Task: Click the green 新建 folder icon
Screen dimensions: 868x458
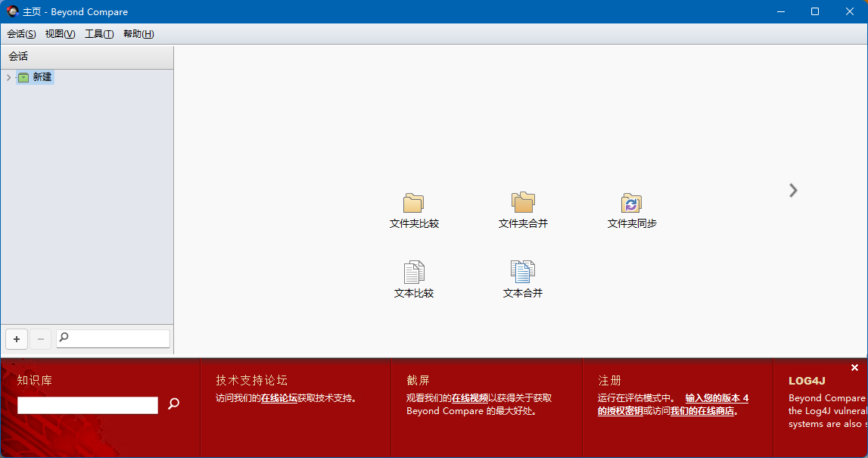Action: [x=23, y=77]
